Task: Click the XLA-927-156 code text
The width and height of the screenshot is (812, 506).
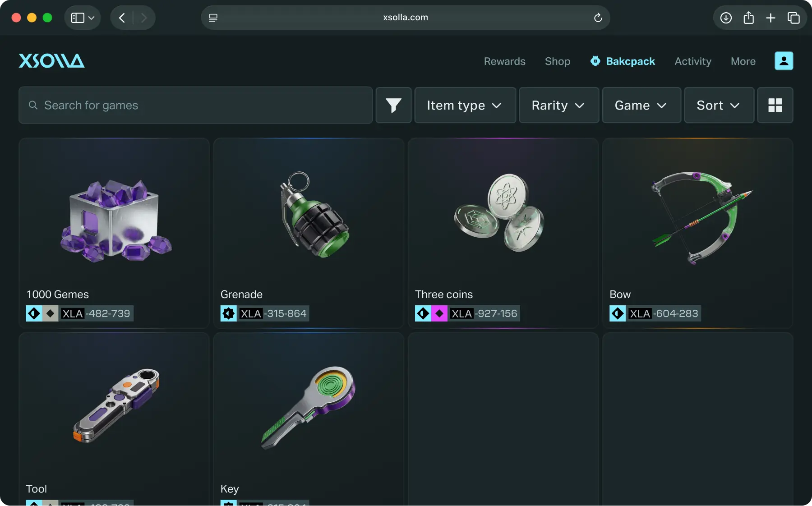Action: [484, 313]
